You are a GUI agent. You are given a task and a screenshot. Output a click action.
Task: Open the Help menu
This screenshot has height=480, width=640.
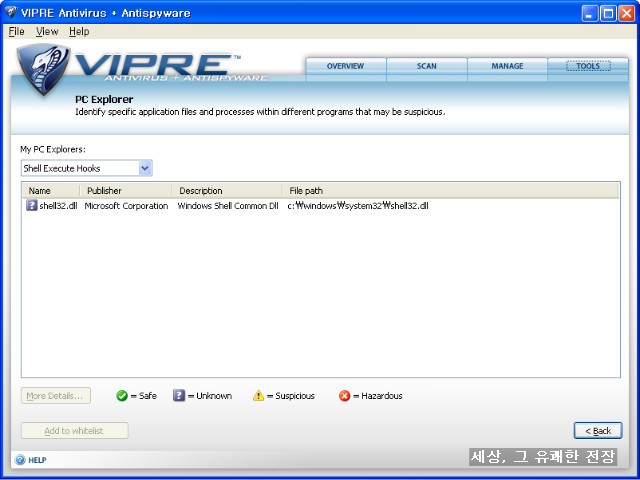tap(79, 31)
